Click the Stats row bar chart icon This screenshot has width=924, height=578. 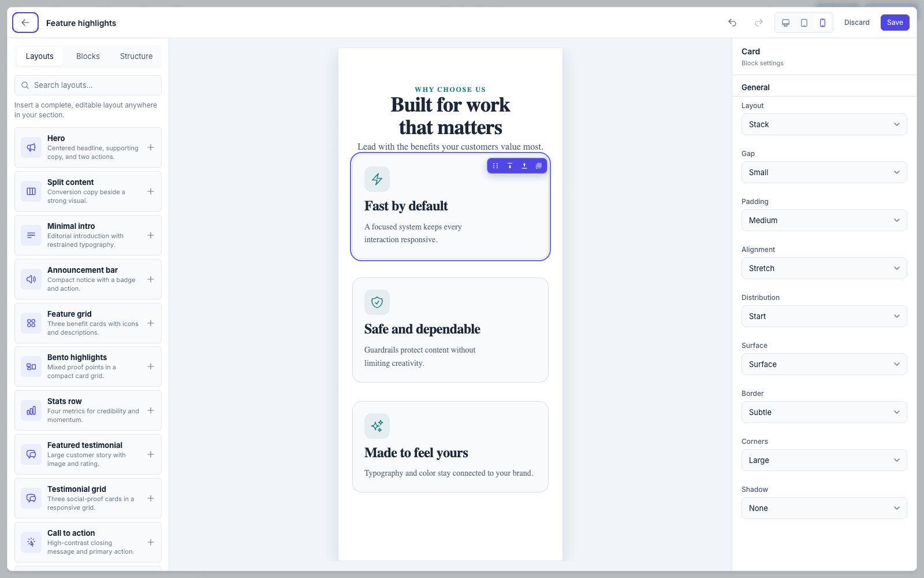click(x=31, y=410)
